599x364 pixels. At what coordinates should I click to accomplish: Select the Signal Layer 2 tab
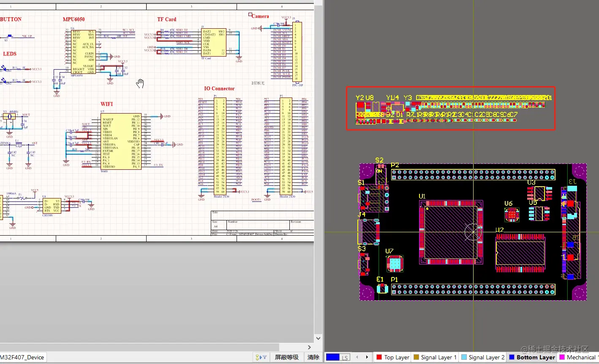coord(483,357)
